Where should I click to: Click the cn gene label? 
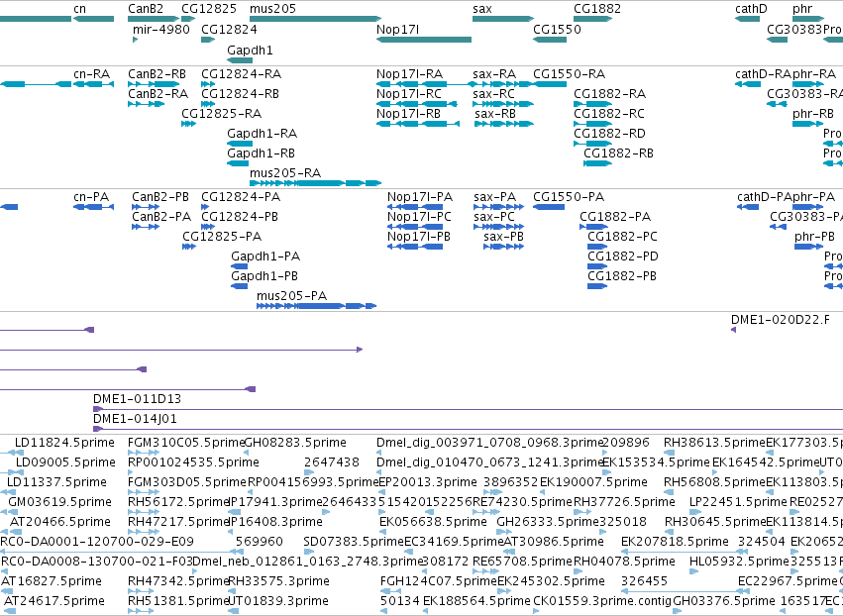point(79,9)
